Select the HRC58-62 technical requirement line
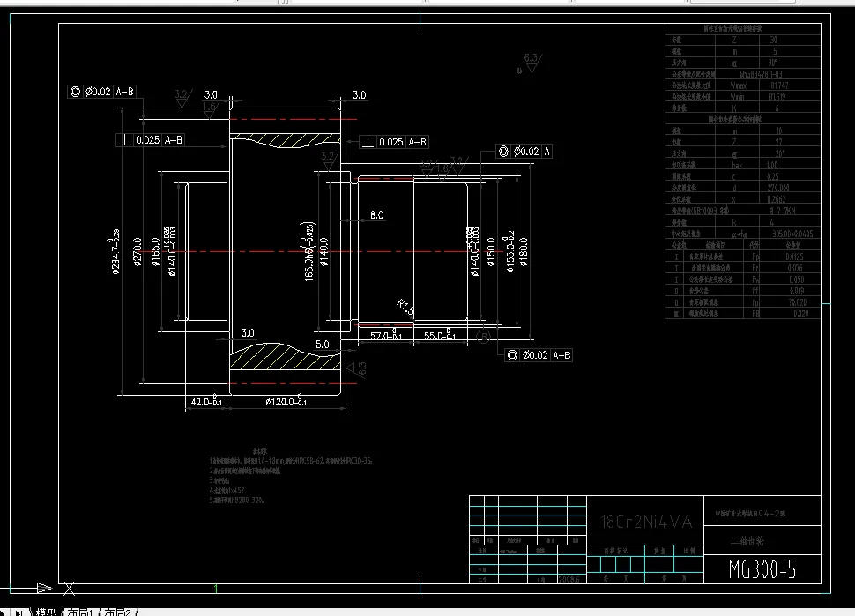 coord(291,461)
